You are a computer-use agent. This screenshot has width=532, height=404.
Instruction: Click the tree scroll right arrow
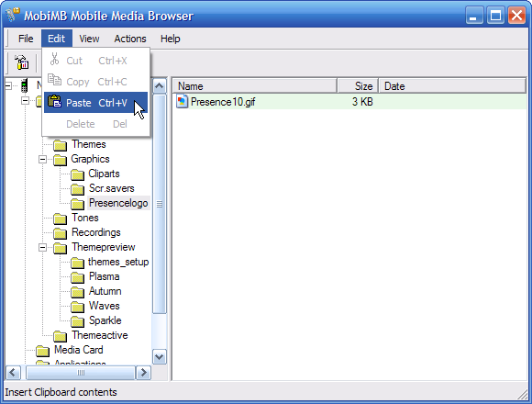pos(143,373)
